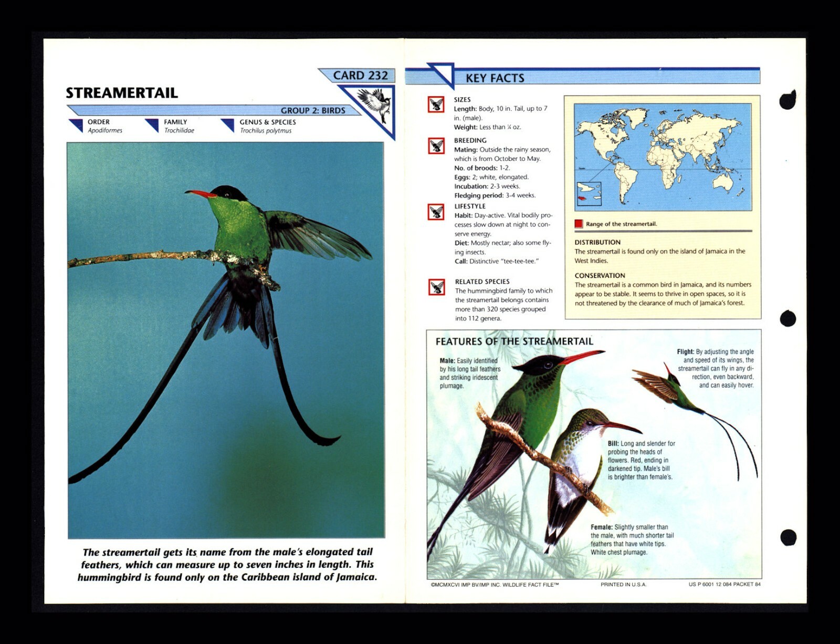Screen dimensions: 840x644
Task: Click the 'PRINTED IN U.S.A.' text
Action: [623, 584]
